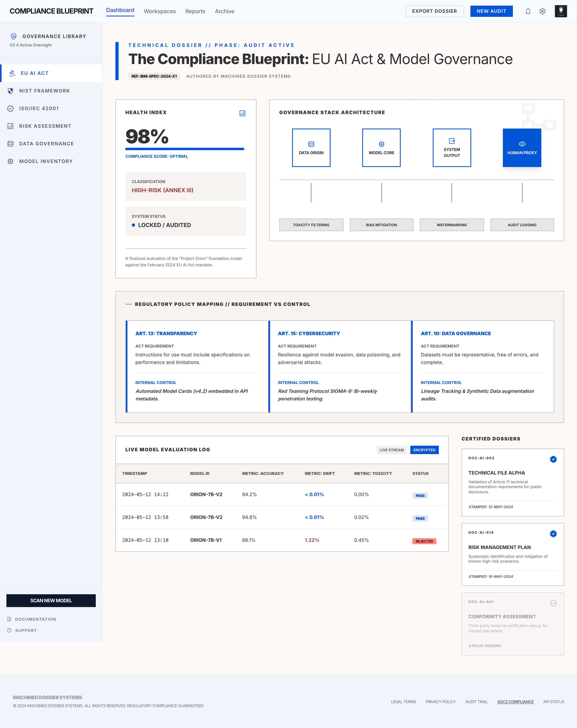Open the settings gear menu

click(543, 11)
